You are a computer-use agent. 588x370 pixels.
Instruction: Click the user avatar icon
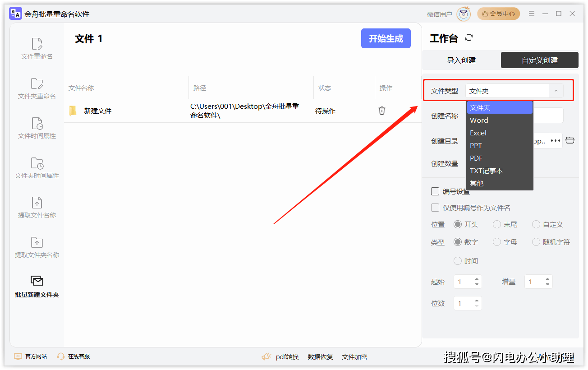click(464, 14)
